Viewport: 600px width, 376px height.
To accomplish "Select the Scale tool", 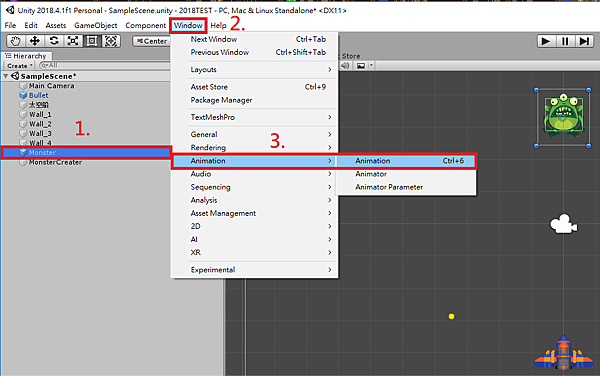I will tap(73, 41).
